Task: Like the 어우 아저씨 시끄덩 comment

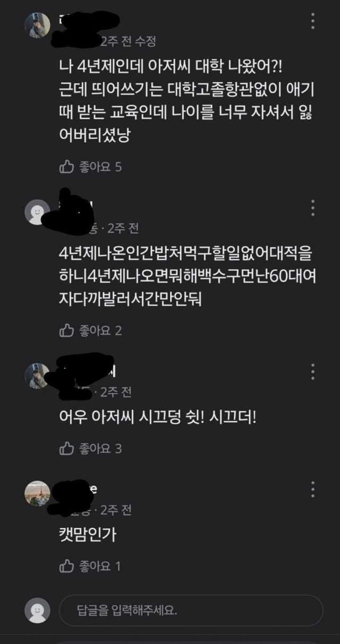Action: click(x=66, y=449)
